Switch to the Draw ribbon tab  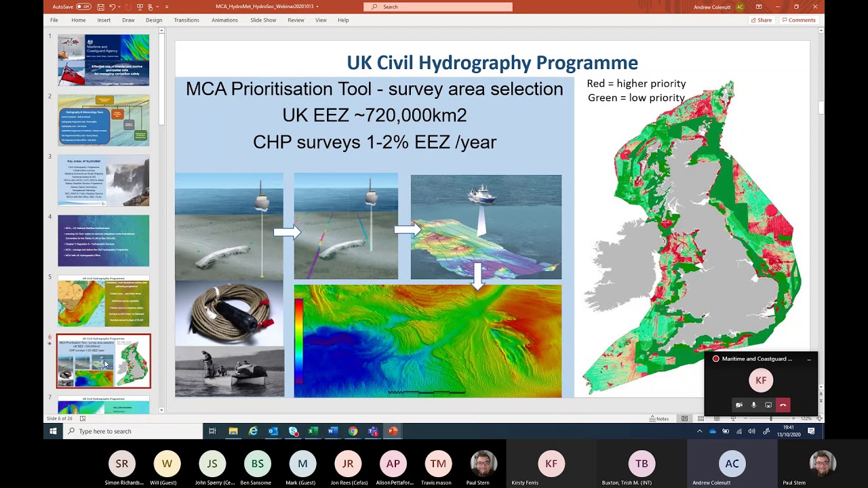coord(128,20)
